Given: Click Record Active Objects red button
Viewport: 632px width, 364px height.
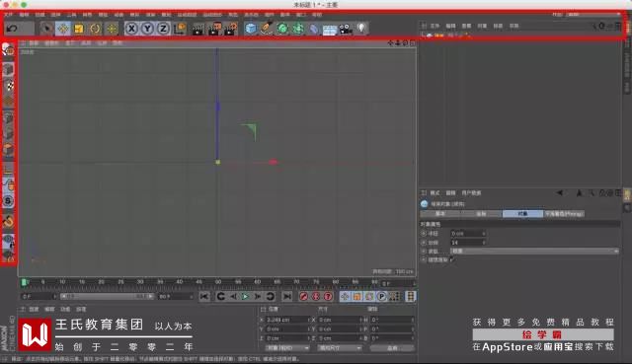Looking at the screenshot, I should coord(303,297).
